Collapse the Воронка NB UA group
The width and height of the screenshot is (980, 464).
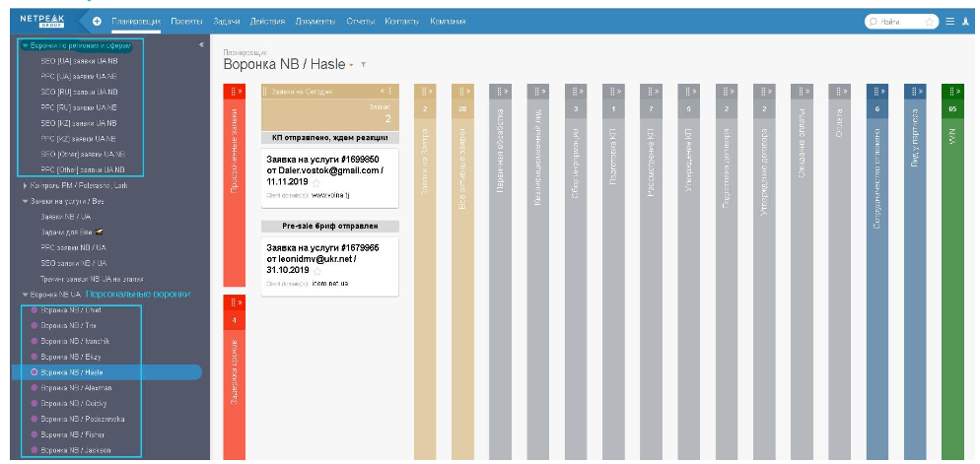(x=25, y=295)
